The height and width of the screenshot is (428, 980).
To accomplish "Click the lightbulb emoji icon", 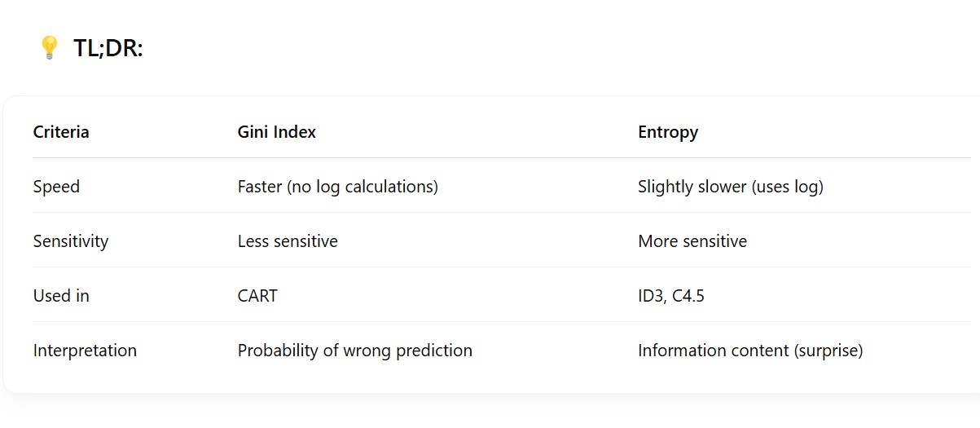I will (49, 48).
